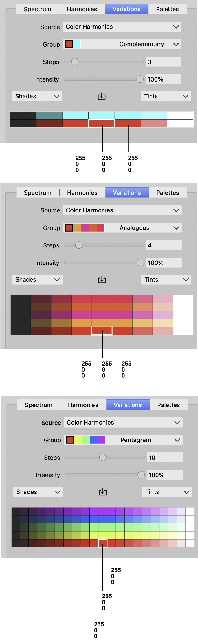Click the import icon in the Analogous panel

[x=102, y=280]
